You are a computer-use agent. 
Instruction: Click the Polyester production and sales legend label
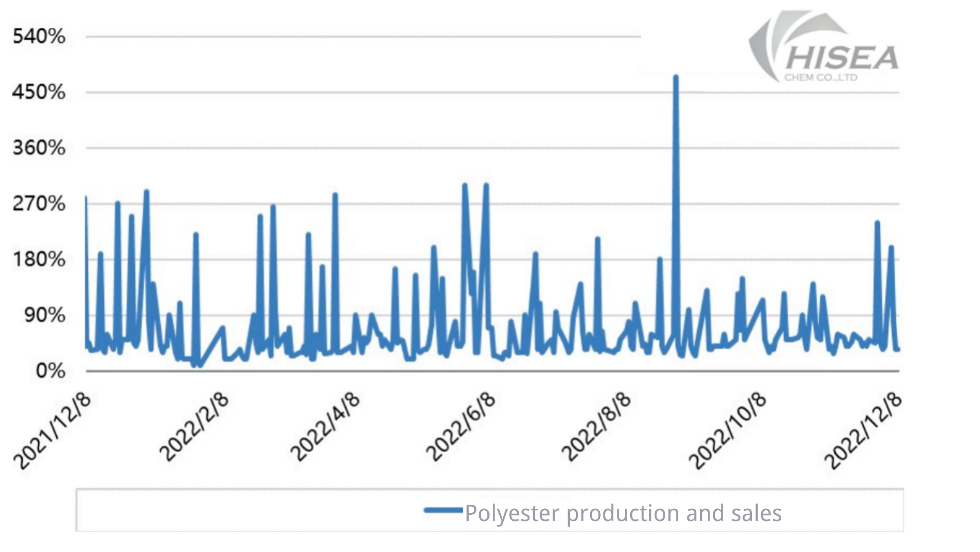pyautogui.click(x=623, y=513)
